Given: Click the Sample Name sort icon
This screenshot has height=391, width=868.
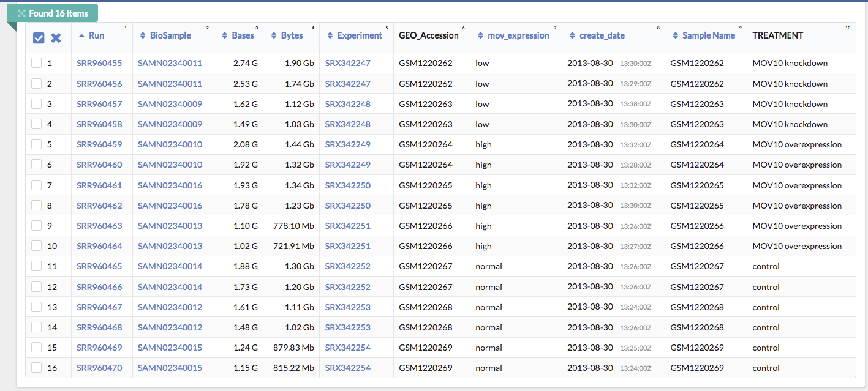Looking at the screenshot, I should [x=674, y=35].
